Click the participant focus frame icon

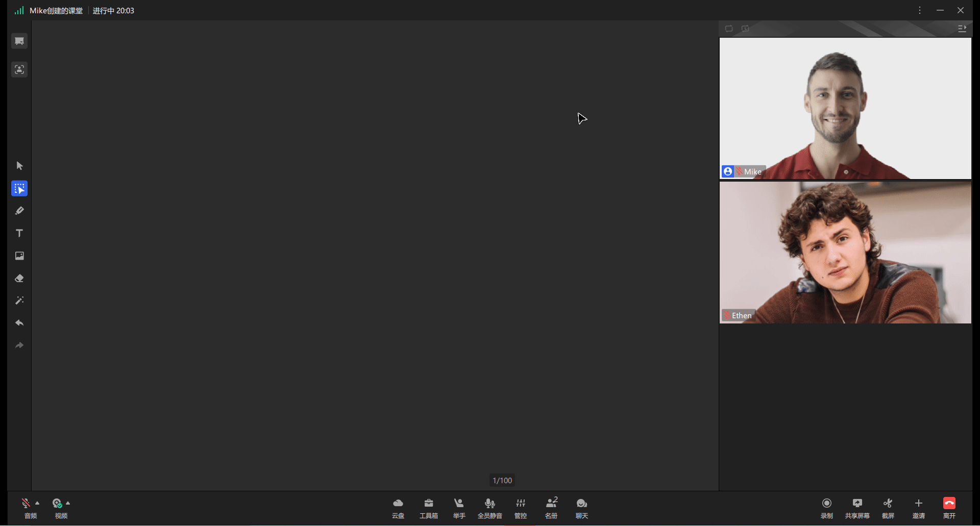tap(19, 69)
